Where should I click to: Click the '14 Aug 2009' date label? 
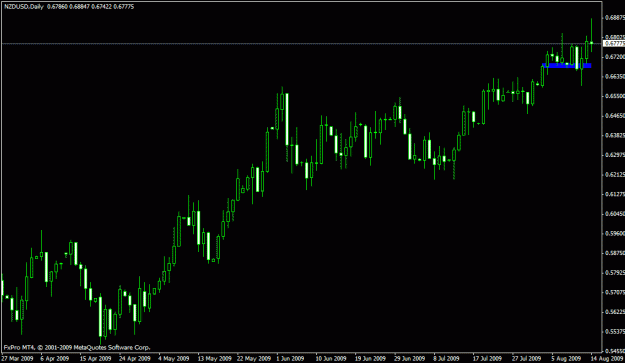[x=607, y=358]
